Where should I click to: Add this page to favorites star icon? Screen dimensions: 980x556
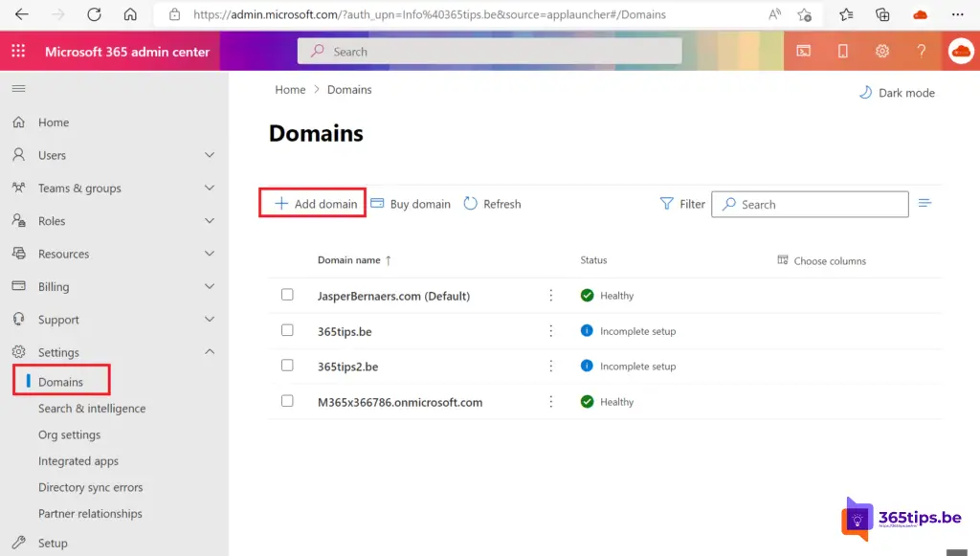coord(804,14)
